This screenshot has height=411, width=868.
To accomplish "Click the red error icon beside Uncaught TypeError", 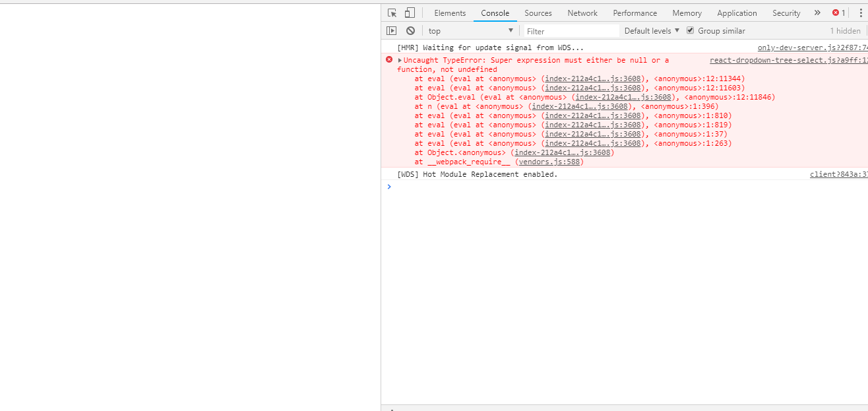I will tap(389, 59).
